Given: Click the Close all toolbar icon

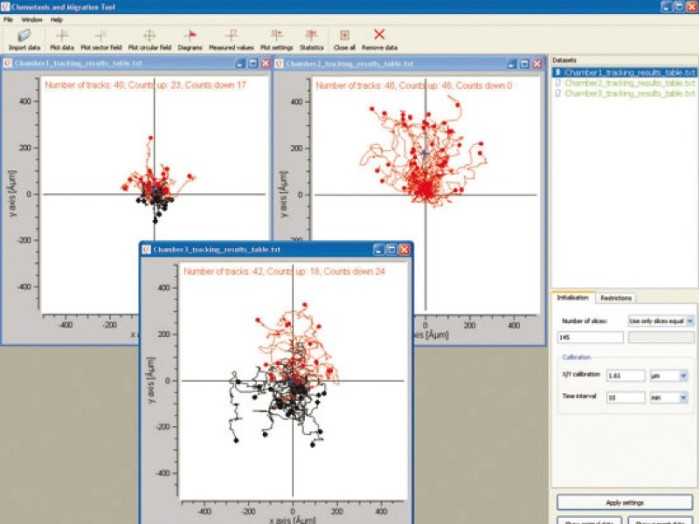Looking at the screenshot, I should 344,35.
